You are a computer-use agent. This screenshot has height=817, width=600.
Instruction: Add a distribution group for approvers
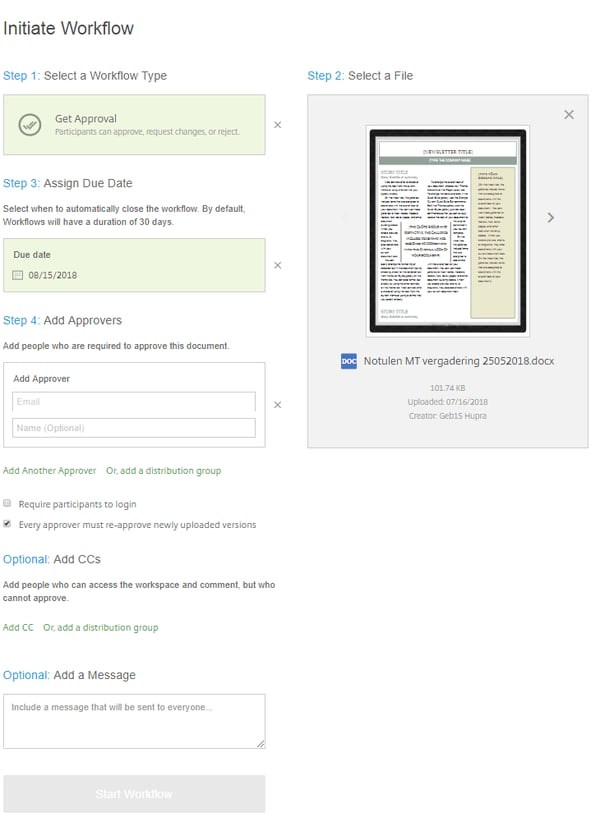tap(164, 471)
